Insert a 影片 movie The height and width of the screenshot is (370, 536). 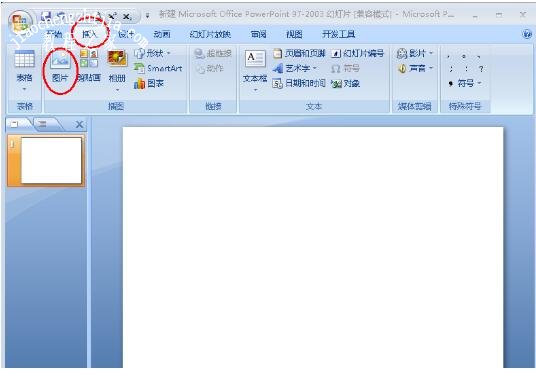(x=411, y=53)
